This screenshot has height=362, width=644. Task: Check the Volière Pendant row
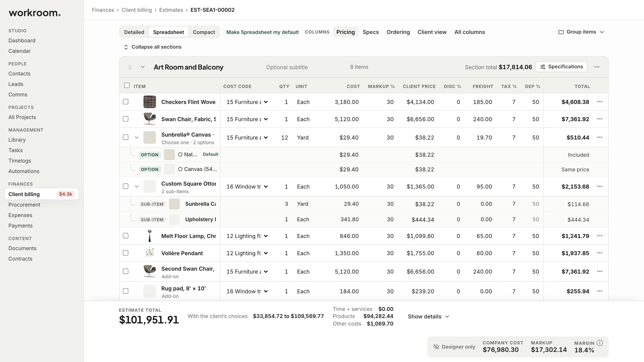click(x=126, y=253)
